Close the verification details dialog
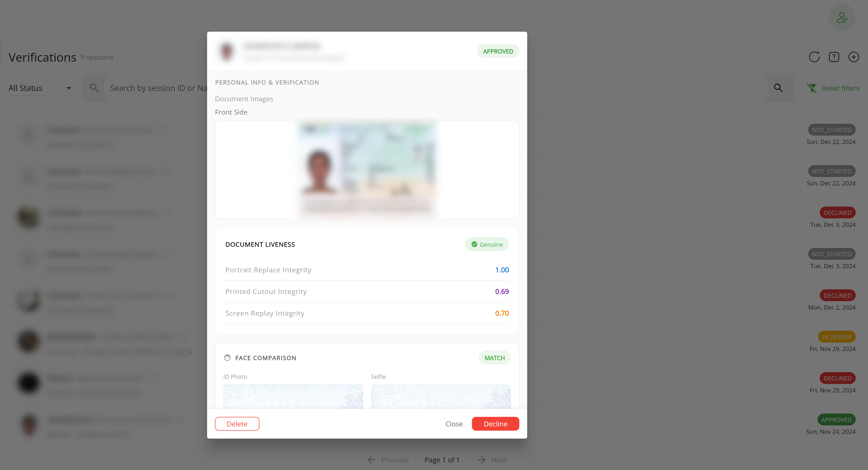Viewport: 868px width, 470px height. click(454, 424)
